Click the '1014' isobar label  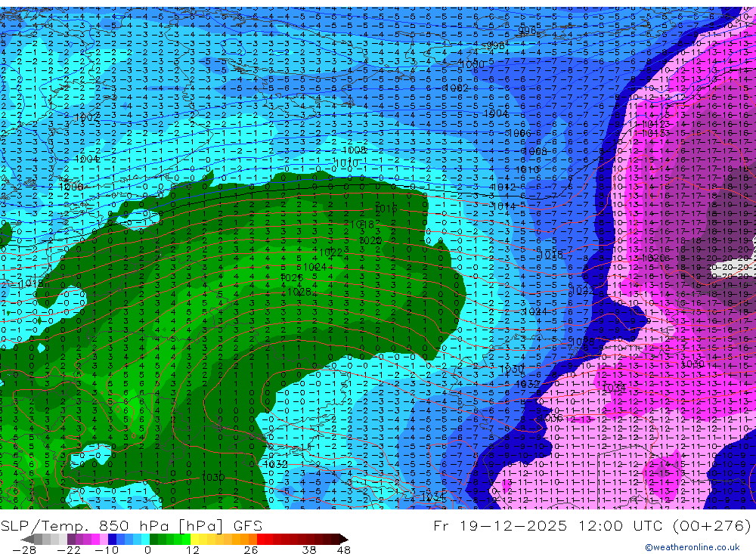pyautogui.click(x=504, y=206)
